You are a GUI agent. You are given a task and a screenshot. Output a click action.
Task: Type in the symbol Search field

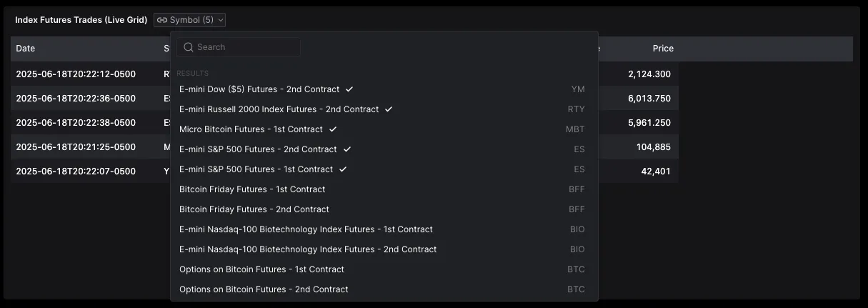coord(245,47)
